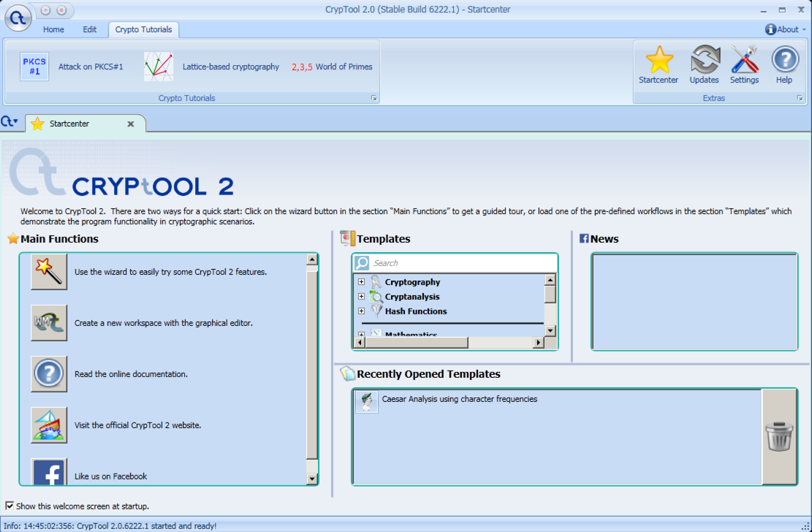Open 'Caesar Analysis using character frequencies' entry

pyautogui.click(x=460, y=399)
